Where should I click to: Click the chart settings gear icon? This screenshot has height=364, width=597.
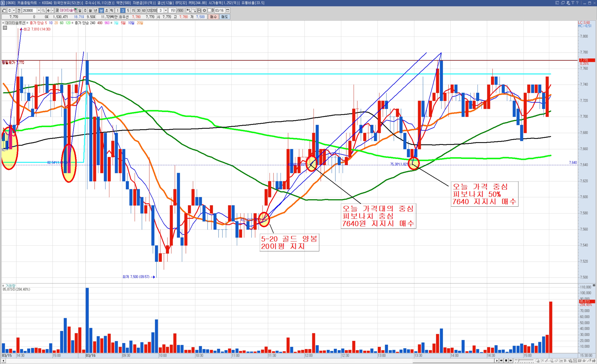(x=204, y=10)
